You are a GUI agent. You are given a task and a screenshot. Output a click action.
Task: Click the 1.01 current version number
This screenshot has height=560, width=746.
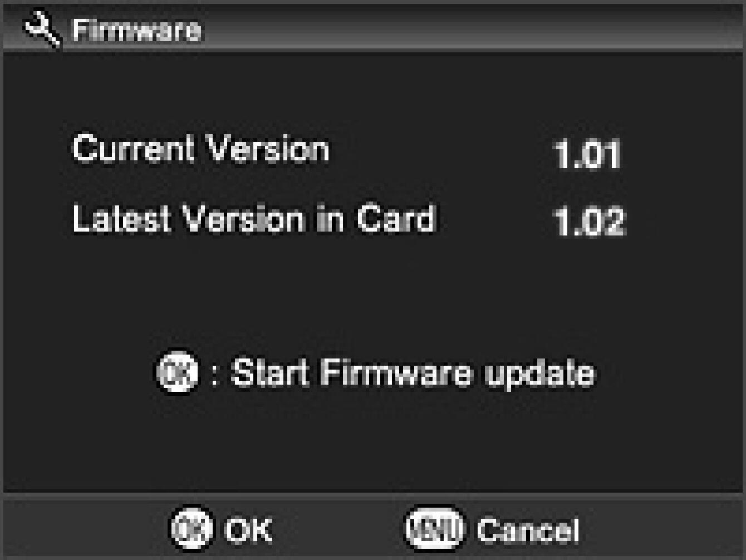point(587,155)
